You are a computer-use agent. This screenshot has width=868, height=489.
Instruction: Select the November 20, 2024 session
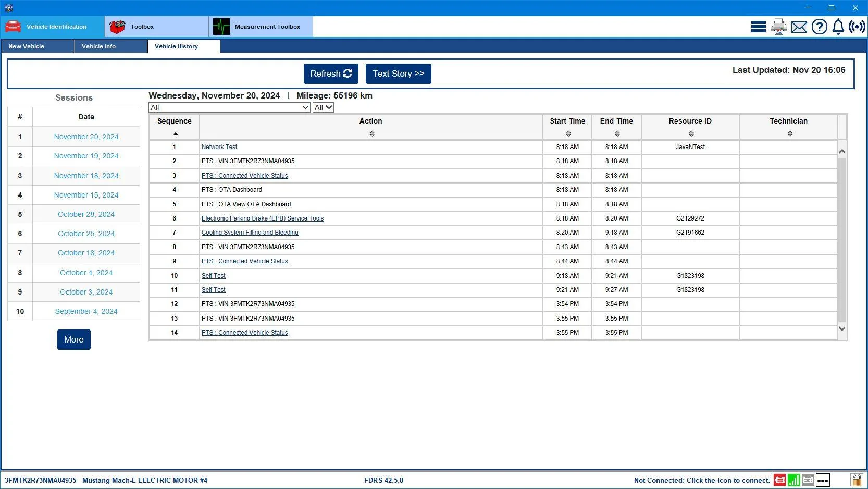pyautogui.click(x=86, y=137)
